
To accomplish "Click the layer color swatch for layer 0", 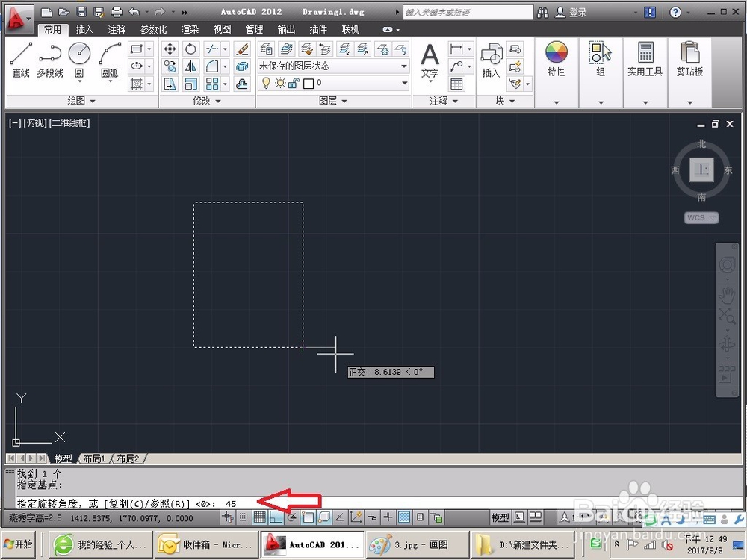I will coord(309,84).
